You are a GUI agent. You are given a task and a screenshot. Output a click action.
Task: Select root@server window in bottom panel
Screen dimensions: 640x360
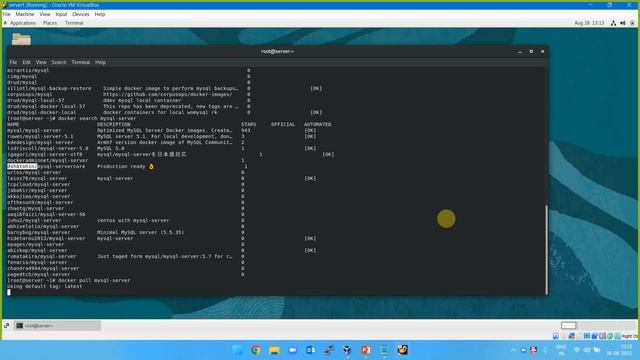(58, 325)
